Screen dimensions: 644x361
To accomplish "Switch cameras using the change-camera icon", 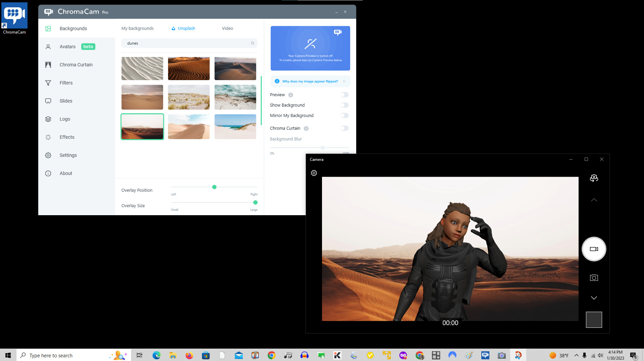I will [594, 178].
